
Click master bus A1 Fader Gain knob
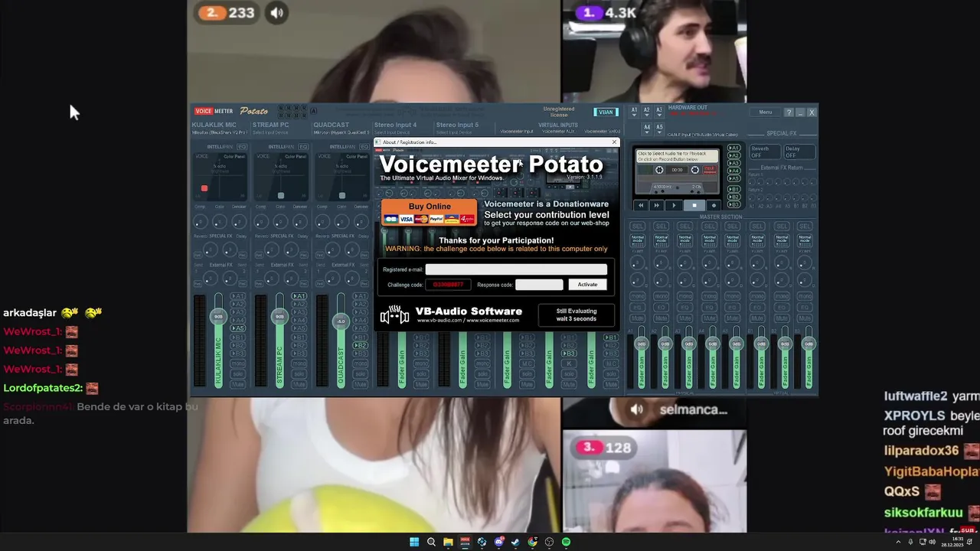[642, 344]
